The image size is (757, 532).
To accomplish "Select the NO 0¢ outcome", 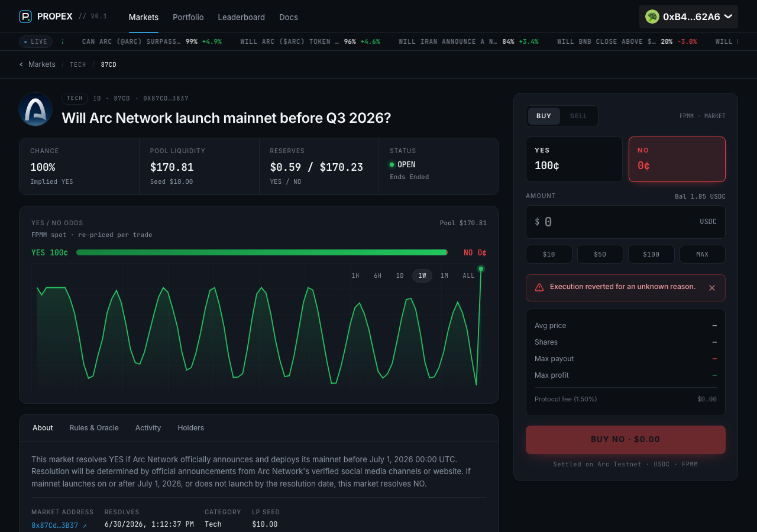I will coord(677,160).
